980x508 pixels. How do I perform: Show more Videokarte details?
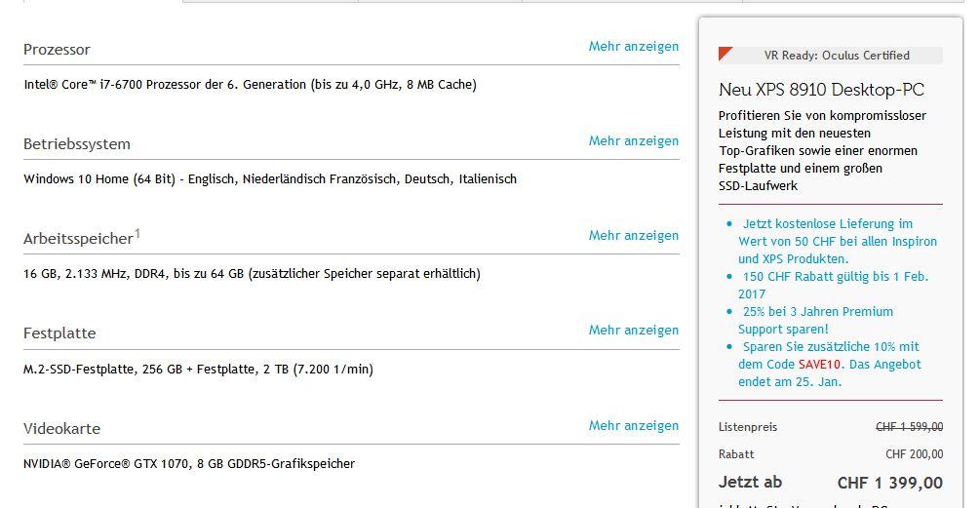tap(633, 425)
